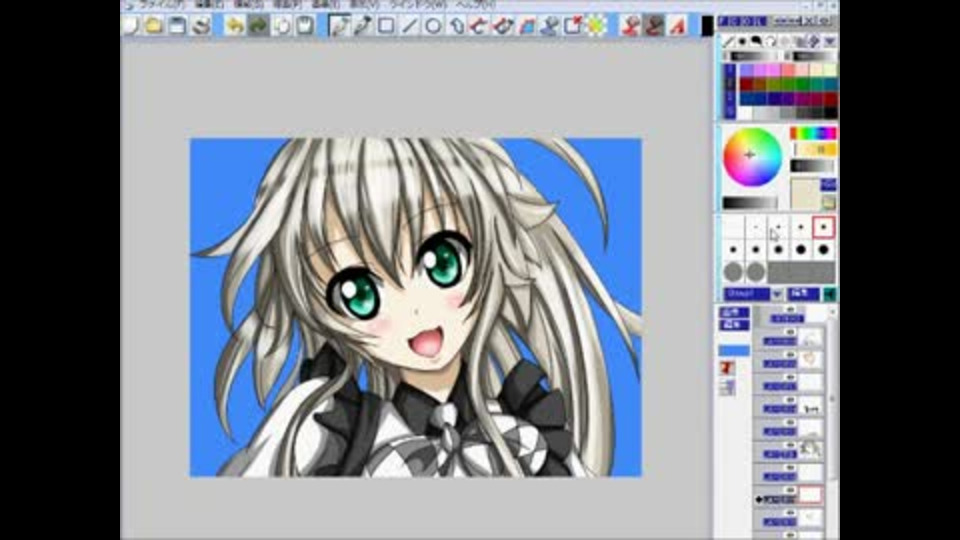This screenshot has height=540, width=960.
Task: Toggle eye on the red-bordered selected layer
Action: coord(790,490)
